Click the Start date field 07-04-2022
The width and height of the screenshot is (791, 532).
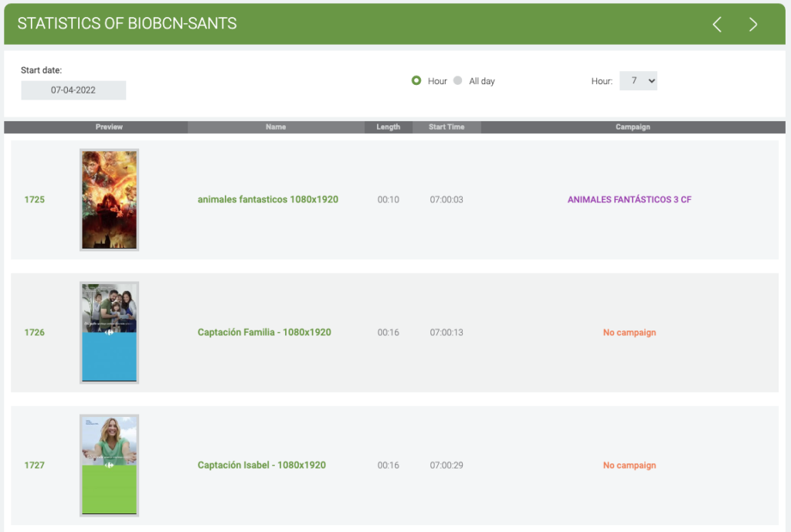tap(73, 90)
